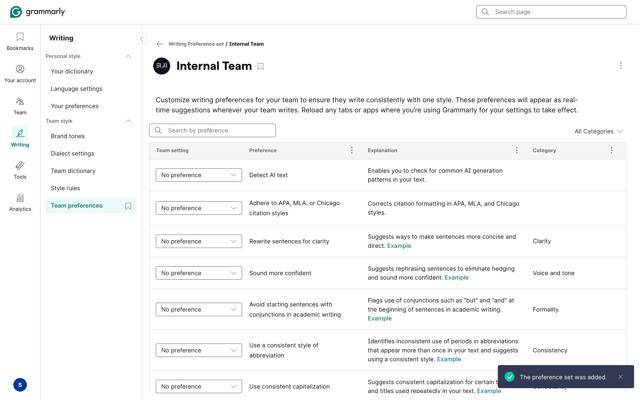Screen dimensions: 640x400
Task: Open Analytics in left rail
Action: (20, 202)
